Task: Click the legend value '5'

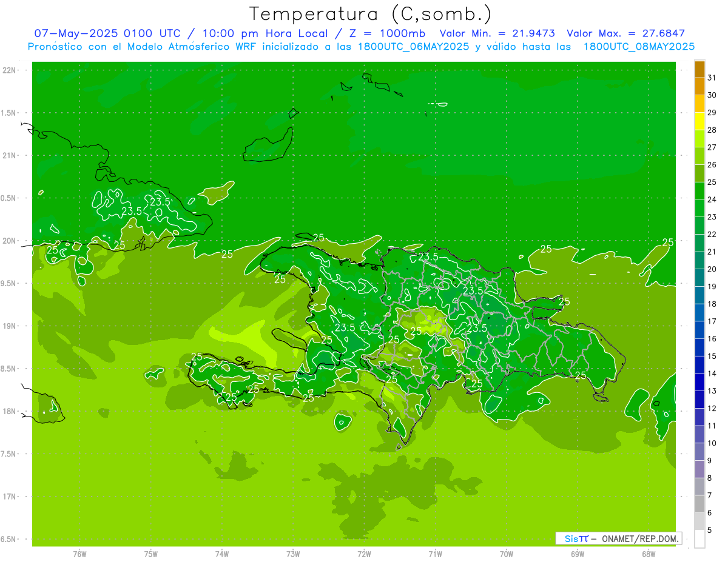Action: coord(710,530)
